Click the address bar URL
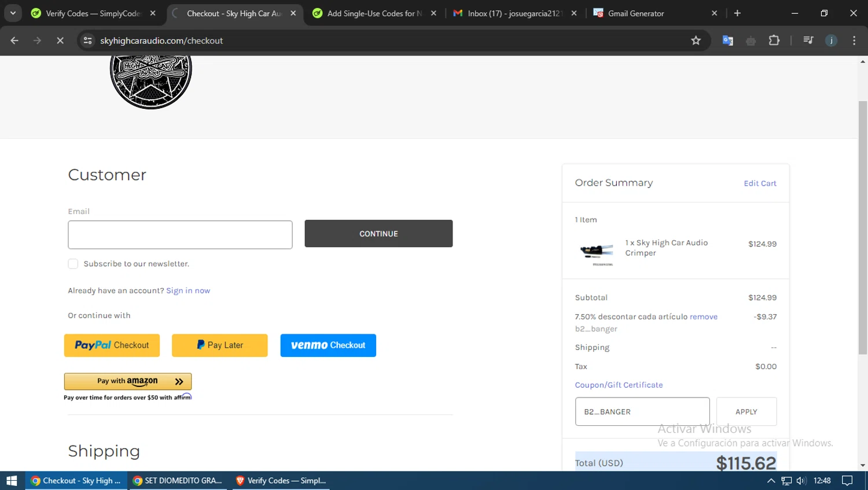The image size is (868, 490). pyautogui.click(x=161, y=40)
